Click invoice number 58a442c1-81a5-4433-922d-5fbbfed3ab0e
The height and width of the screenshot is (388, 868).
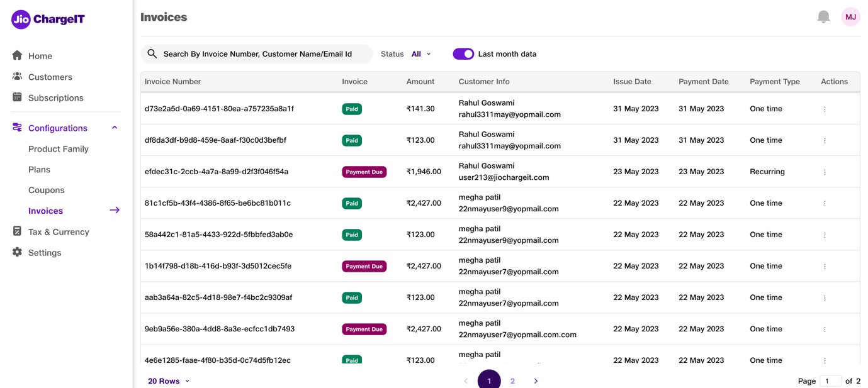pyautogui.click(x=218, y=235)
